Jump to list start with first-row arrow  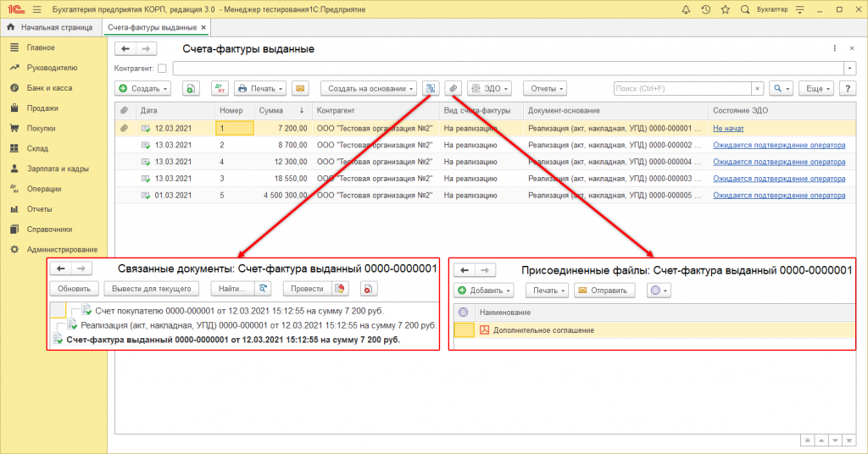coord(807,440)
